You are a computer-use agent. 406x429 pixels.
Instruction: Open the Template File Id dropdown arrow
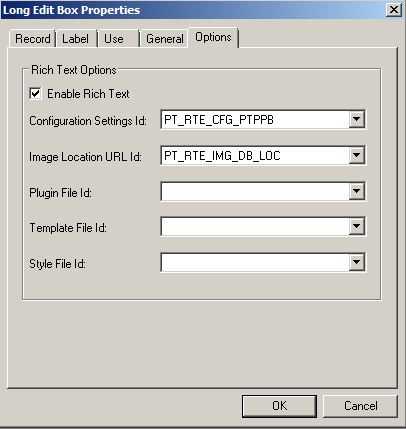356,227
